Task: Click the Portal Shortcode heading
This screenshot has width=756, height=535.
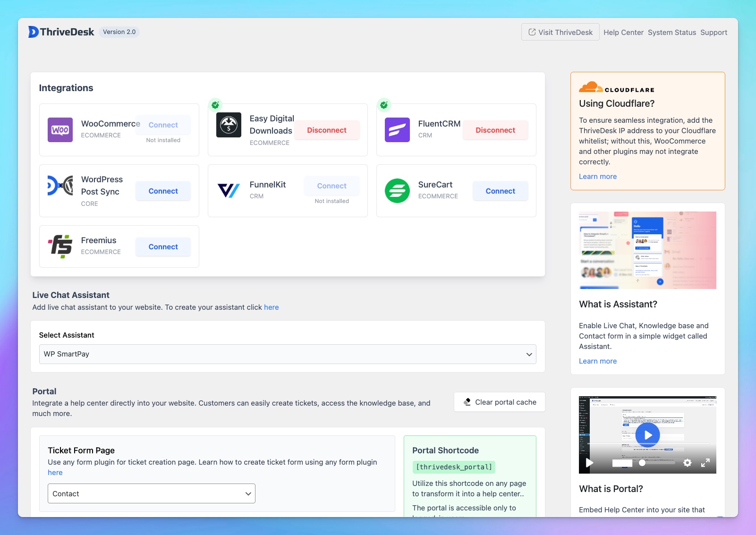Action: click(445, 450)
